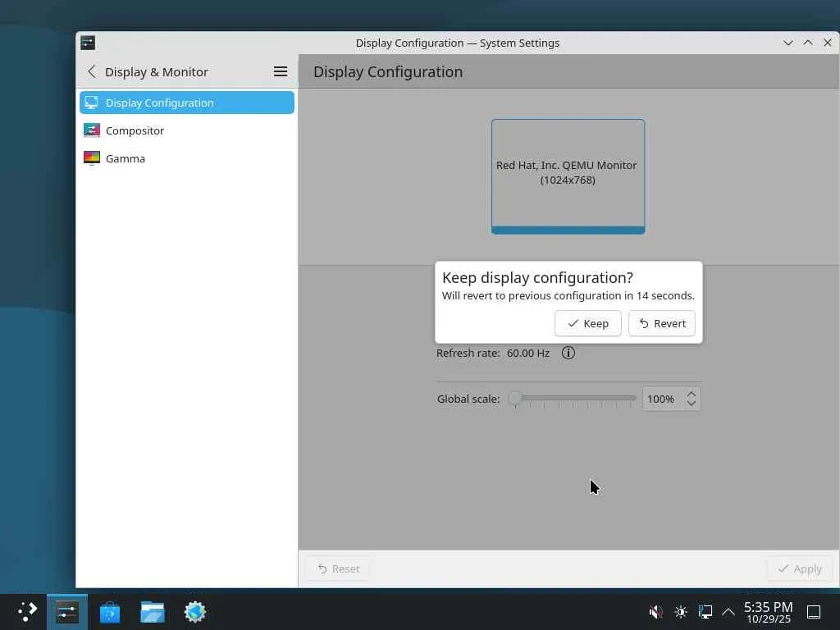
Task: Select Display Configuration in the sidebar
Action: (187, 103)
